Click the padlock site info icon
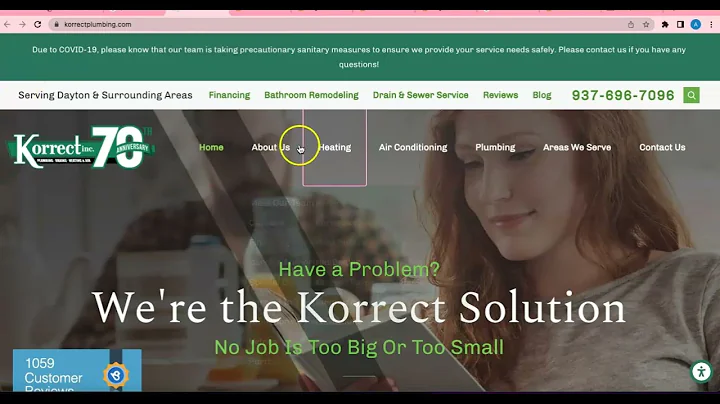Viewport: 720px width, 404px height. pyautogui.click(x=56, y=24)
